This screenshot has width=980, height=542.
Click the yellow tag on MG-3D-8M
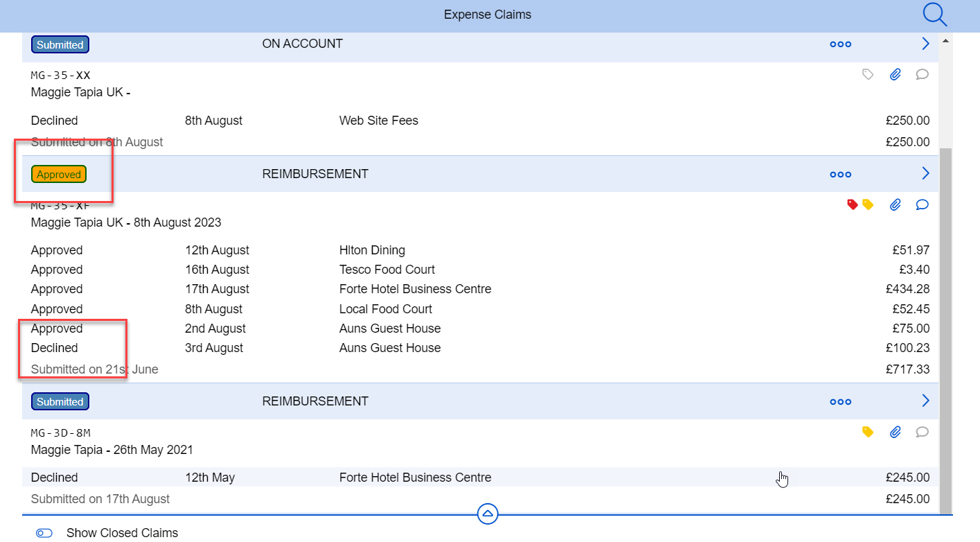867,432
